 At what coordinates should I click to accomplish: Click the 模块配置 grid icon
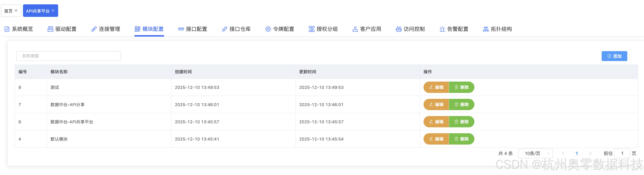[x=138, y=29]
